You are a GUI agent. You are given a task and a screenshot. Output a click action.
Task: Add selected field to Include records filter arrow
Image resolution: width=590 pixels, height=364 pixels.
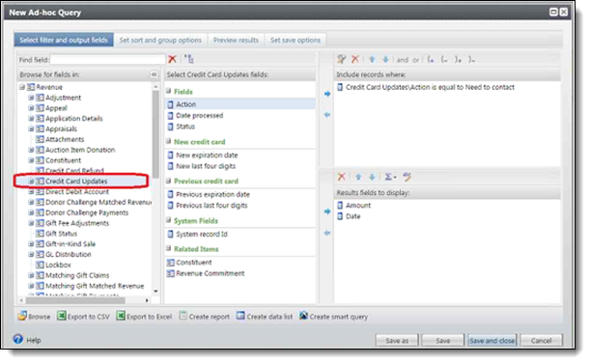point(327,94)
